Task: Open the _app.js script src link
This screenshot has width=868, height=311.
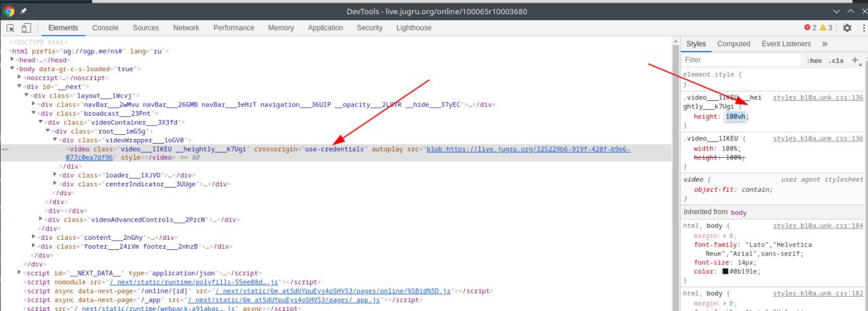Action: pyautogui.click(x=283, y=299)
